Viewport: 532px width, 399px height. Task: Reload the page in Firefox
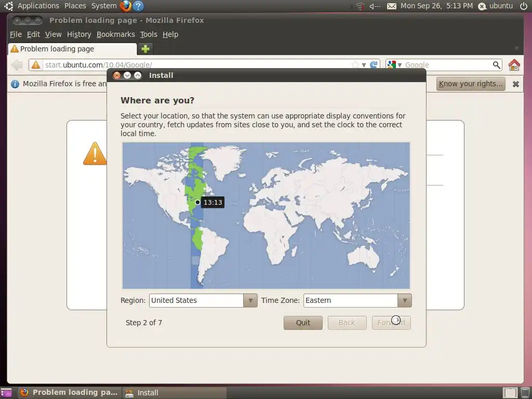[x=374, y=64]
